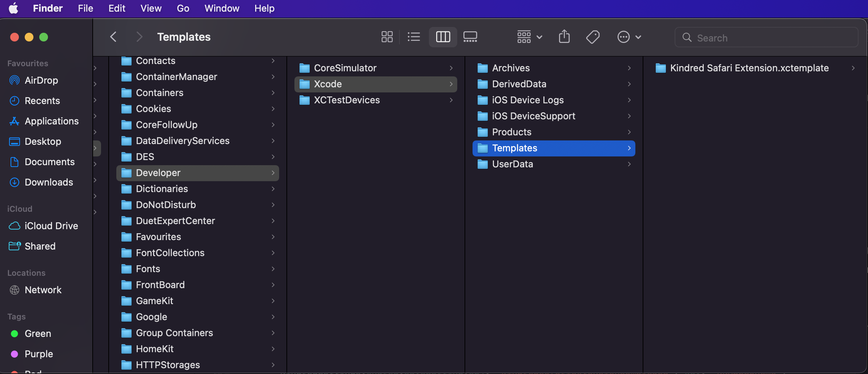Open the View menu
868x374 pixels.
(x=151, y=8)
